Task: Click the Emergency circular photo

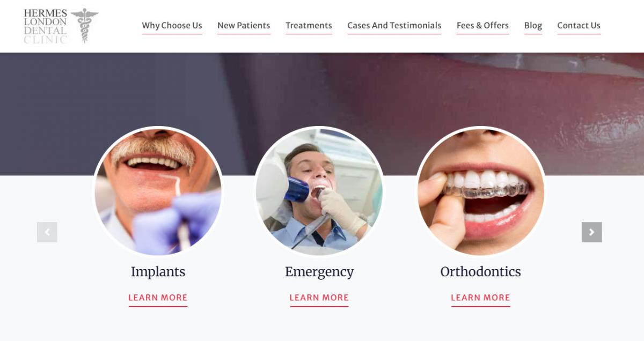Action: pyautogui.click(x=319, y=191)
